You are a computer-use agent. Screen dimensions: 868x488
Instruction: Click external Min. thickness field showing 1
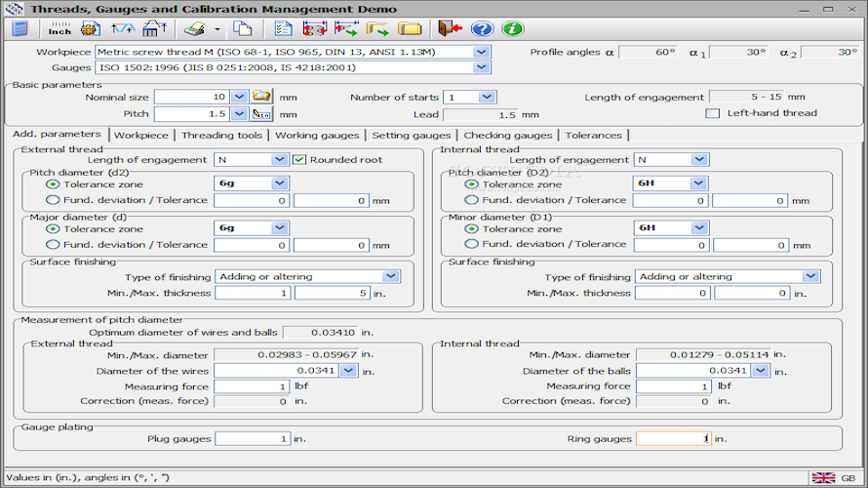253,293
